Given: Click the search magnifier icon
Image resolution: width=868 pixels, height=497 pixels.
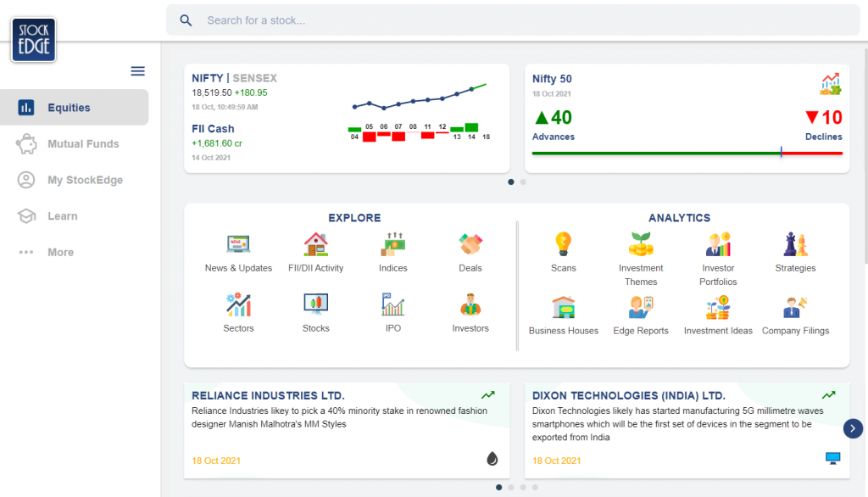Looking at the screenshot, I should 186,20.
